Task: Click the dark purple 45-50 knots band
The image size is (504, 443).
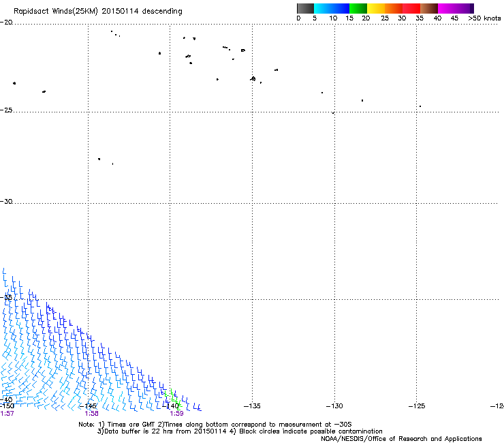Action: [464, 8]
